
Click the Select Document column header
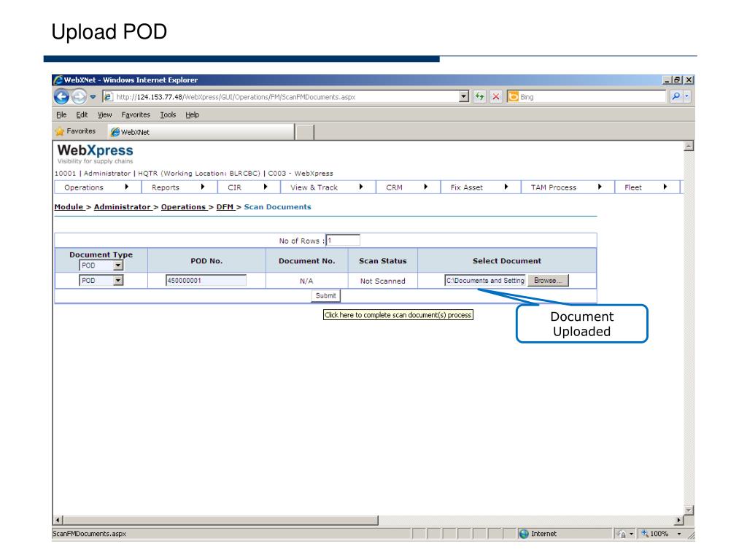click(507, 261)
